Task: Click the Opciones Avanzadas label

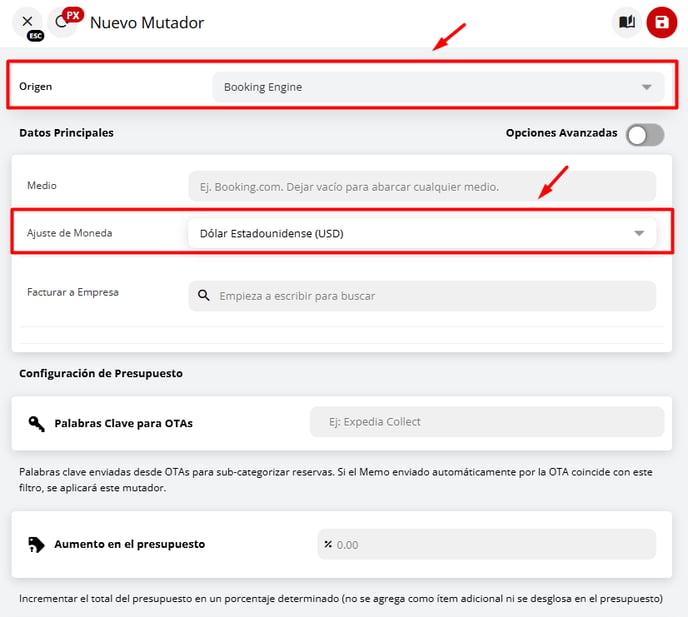Action: 561,133
